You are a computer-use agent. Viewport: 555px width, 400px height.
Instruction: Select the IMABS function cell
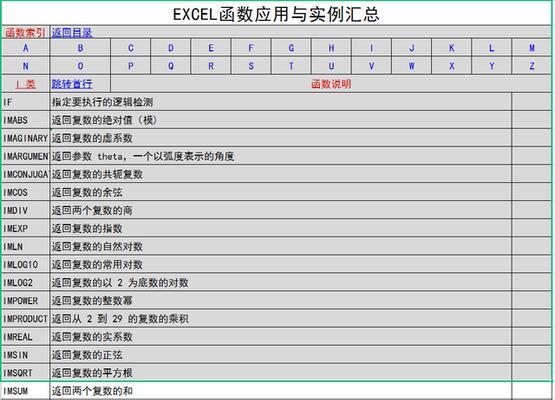[26, 120]
